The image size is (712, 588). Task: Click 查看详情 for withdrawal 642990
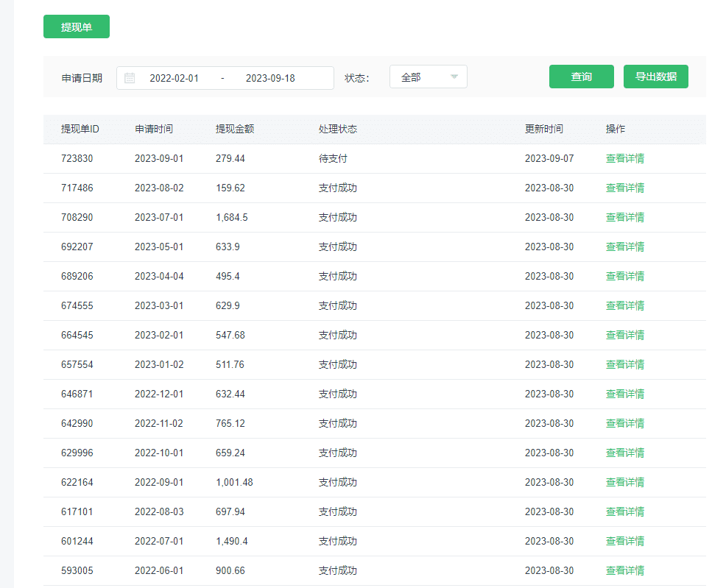click(x=624, y=423)
